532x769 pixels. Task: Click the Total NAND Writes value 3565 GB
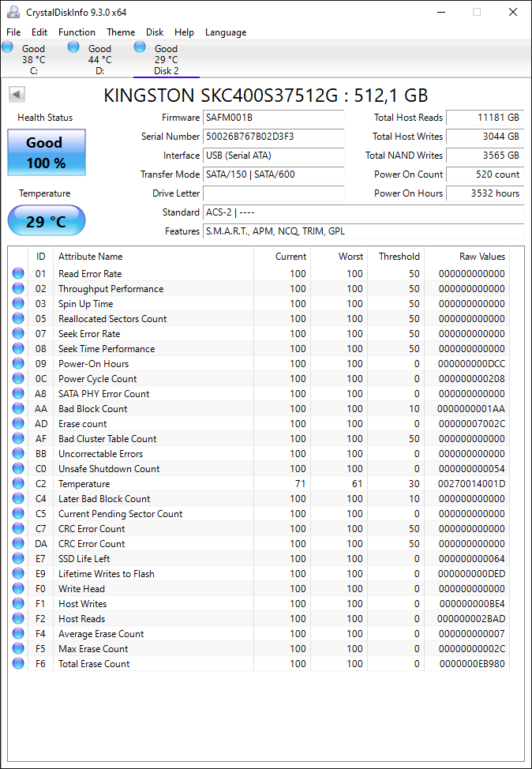pos(485,156)
